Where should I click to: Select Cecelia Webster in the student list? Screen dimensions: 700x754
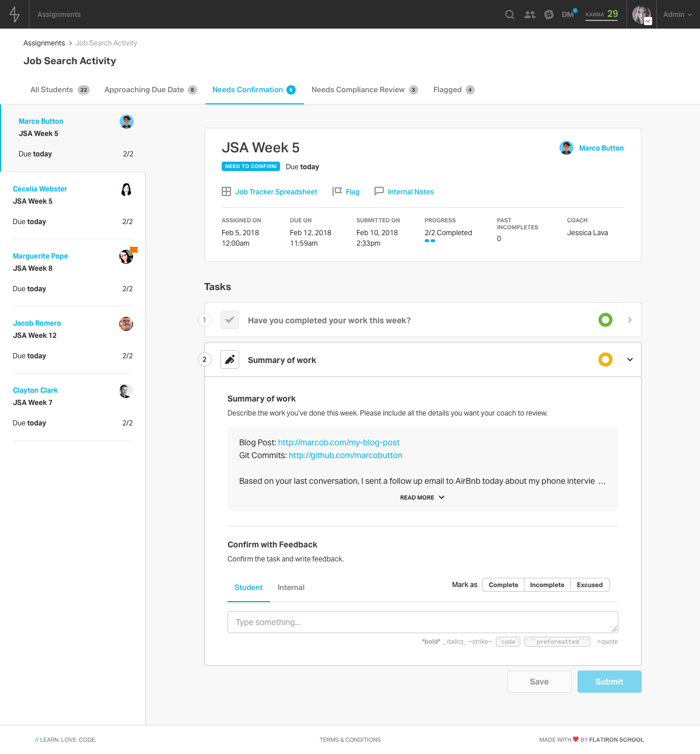coord(72,205)
